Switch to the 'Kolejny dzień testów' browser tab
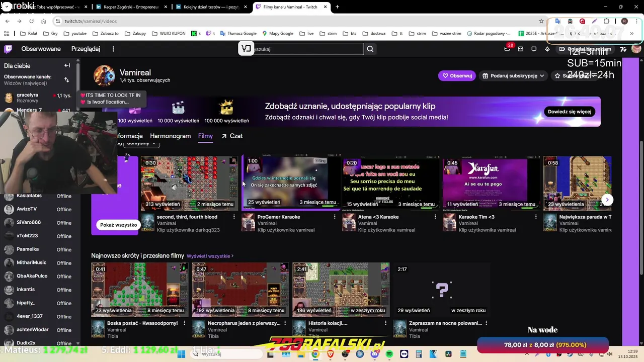Image resolution: width=644 pixels, height=362 pixels. point(211,7)
